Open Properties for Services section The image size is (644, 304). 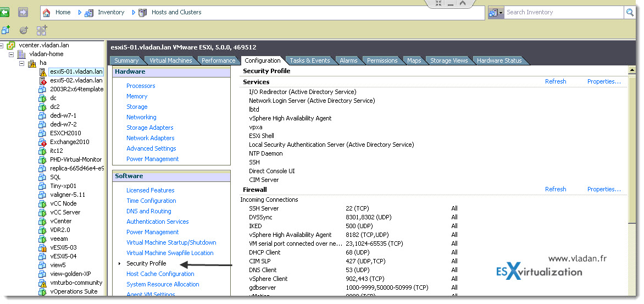(604, 81)
